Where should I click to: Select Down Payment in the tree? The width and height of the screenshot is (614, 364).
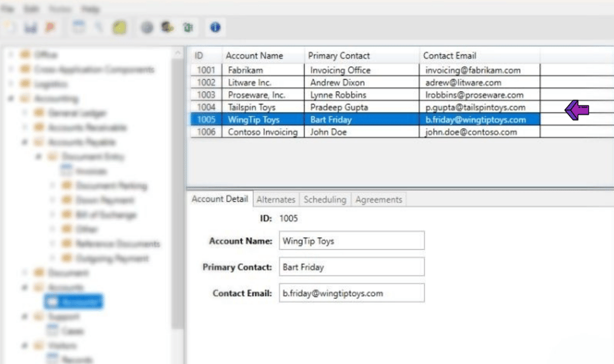coord(105,200)
